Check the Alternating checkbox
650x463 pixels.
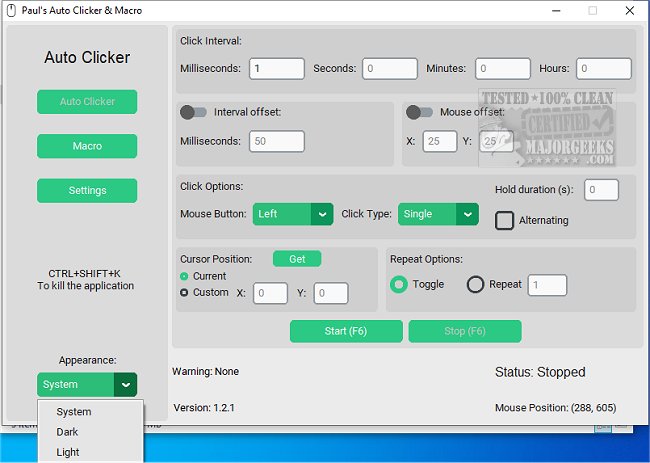coord(505,220)
